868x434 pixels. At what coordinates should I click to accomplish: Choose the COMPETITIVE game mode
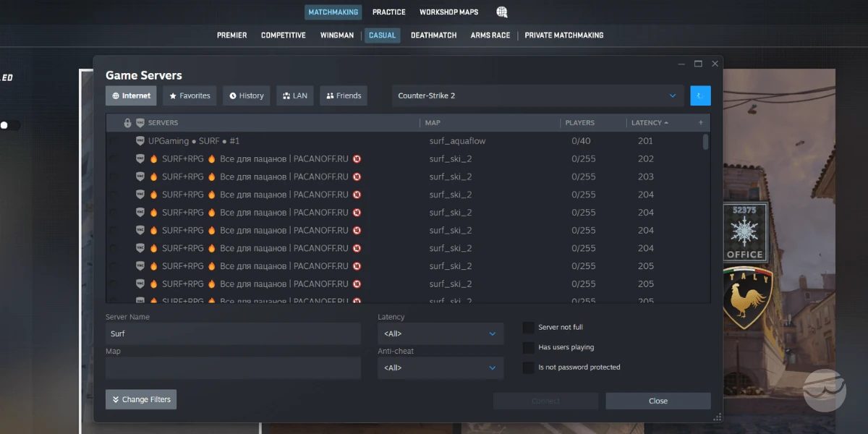284,35
